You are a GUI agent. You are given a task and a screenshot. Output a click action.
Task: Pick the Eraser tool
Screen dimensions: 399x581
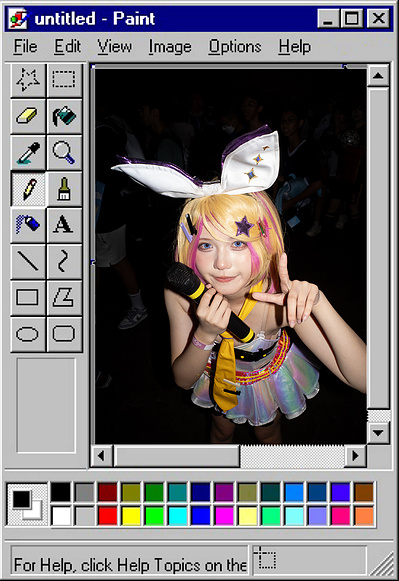coord(28,116)
